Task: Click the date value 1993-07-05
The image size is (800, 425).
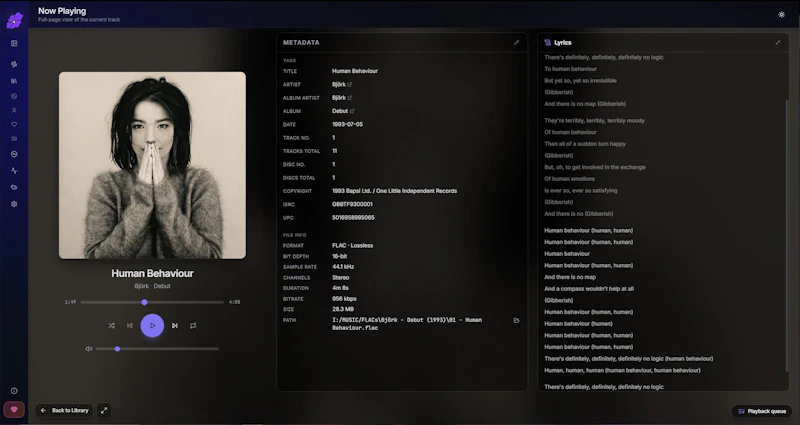Action: 347,124
